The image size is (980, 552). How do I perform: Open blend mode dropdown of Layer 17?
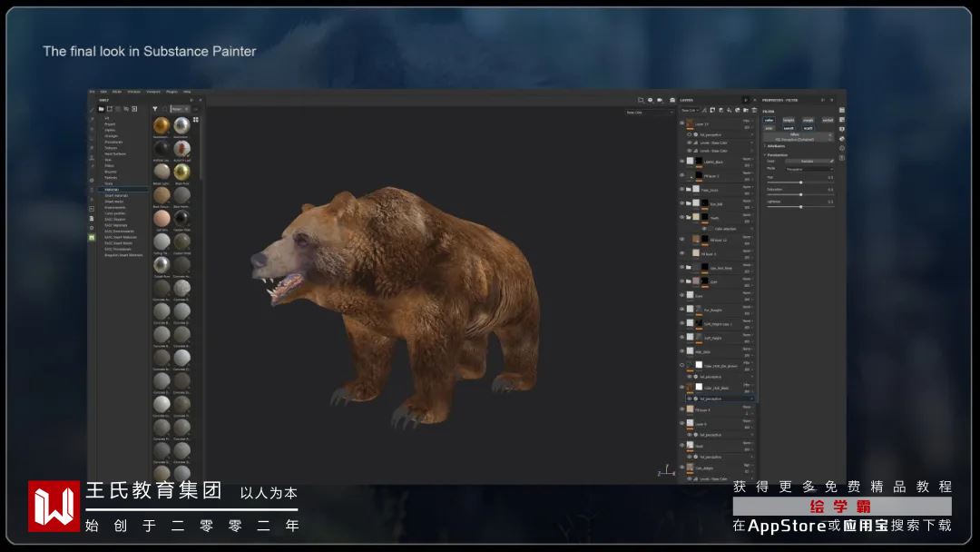pyautogui.click(x=748, y=122)
